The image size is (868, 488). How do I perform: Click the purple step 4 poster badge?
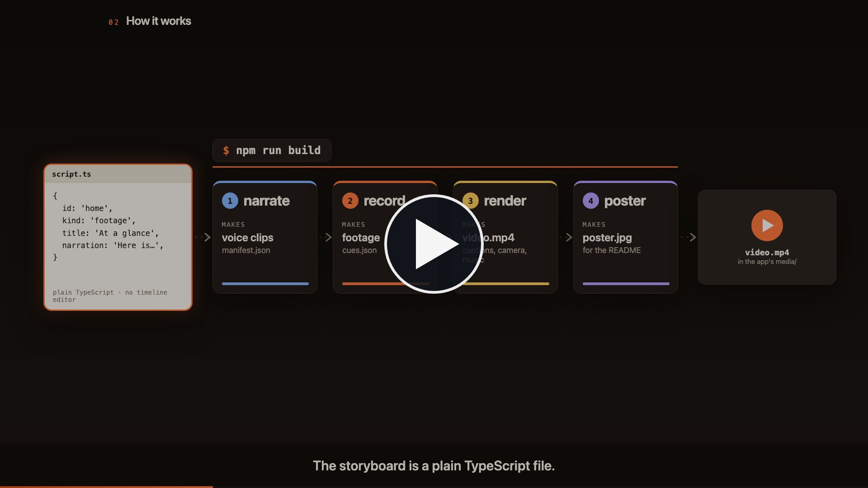590,201
